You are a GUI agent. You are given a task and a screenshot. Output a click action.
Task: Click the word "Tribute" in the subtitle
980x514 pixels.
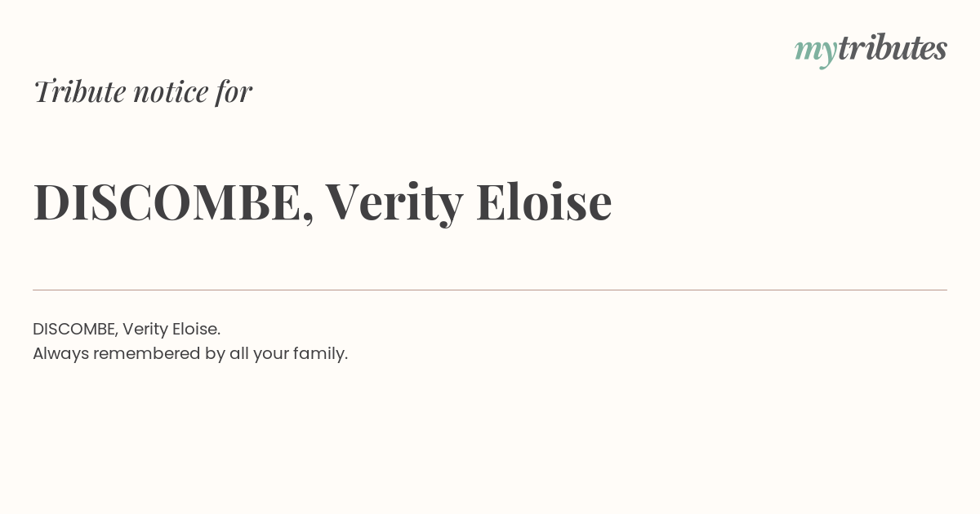[x=79, y=91]
